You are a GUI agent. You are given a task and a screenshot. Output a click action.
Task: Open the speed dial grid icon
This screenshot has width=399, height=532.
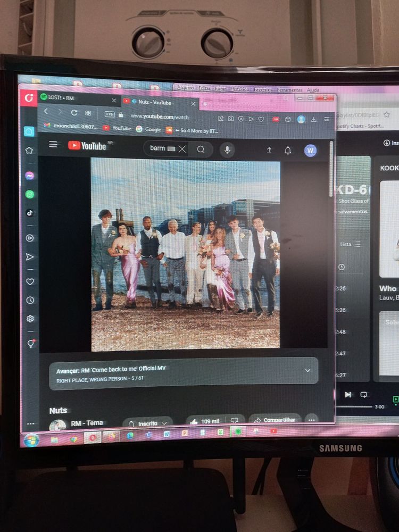88,113
